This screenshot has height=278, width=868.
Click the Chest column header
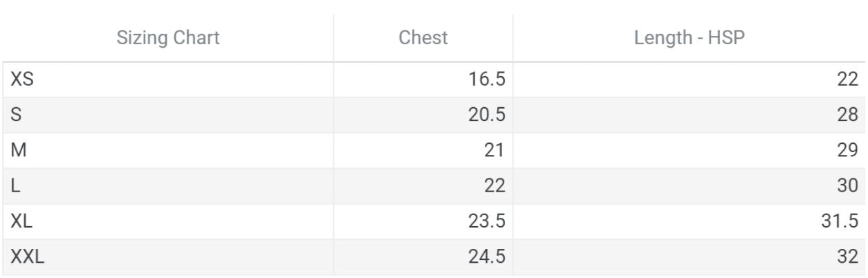point(423,38)
